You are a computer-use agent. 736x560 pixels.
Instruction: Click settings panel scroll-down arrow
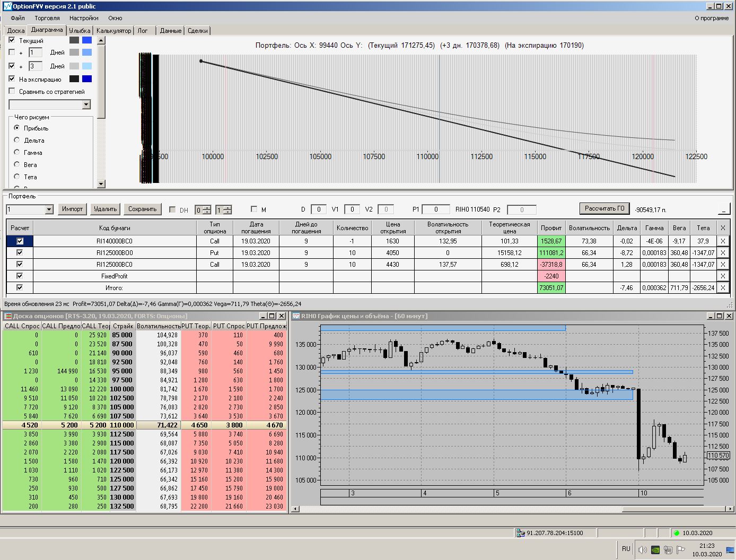101,184
